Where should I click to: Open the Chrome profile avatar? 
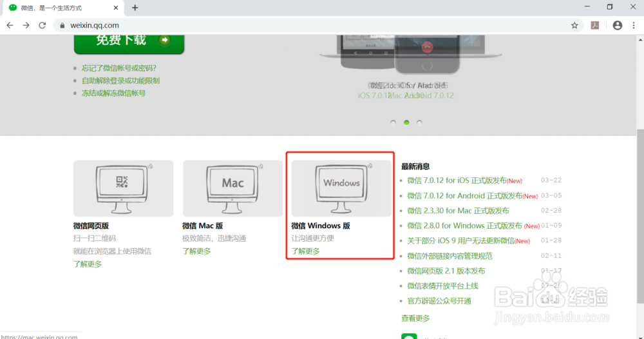(x=618, y=26)
